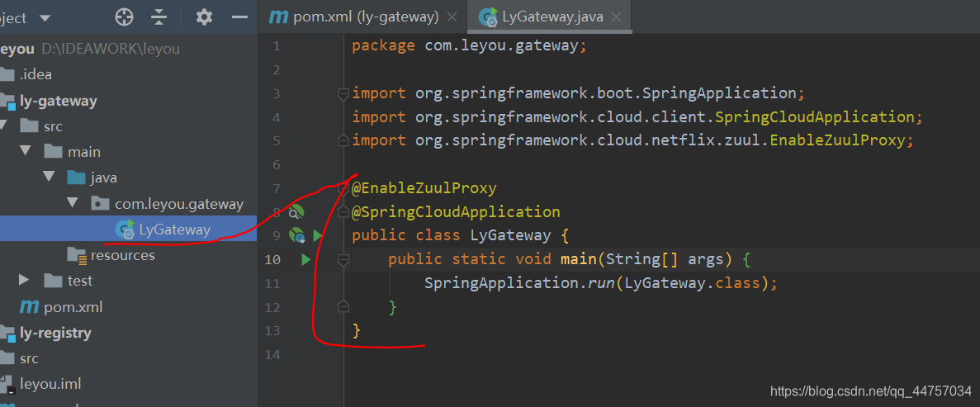Screen dimensions: 980x407
Task: Select the java source folder
Action: pyautogui.click(x=104, y=178)
